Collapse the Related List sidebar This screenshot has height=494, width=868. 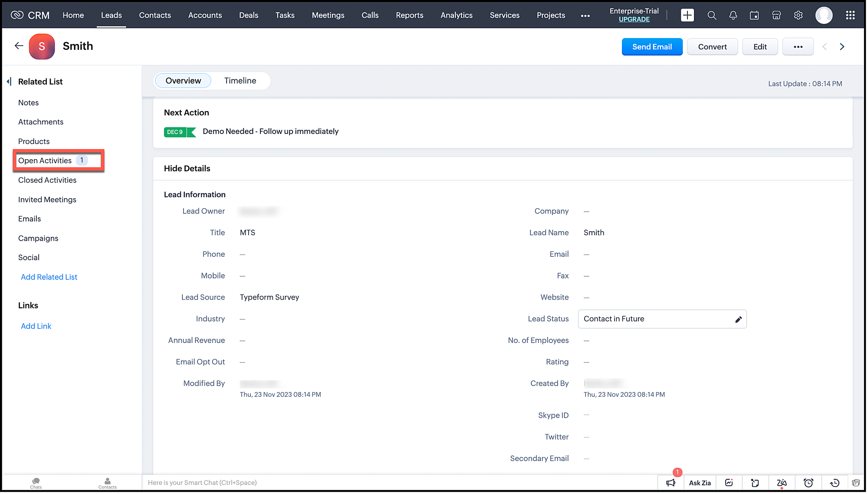[9, 82]
